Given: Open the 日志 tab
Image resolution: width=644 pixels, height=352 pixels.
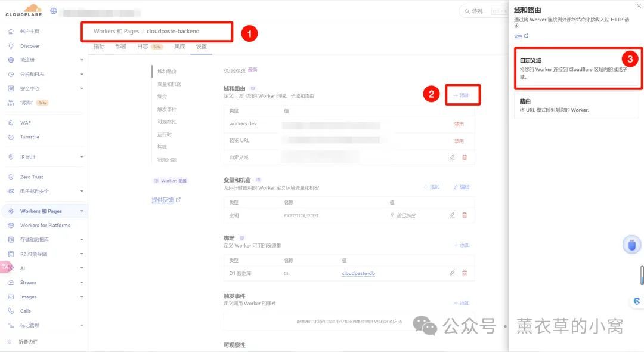Looking at the screenshot, I should click(x=143, y=47).
